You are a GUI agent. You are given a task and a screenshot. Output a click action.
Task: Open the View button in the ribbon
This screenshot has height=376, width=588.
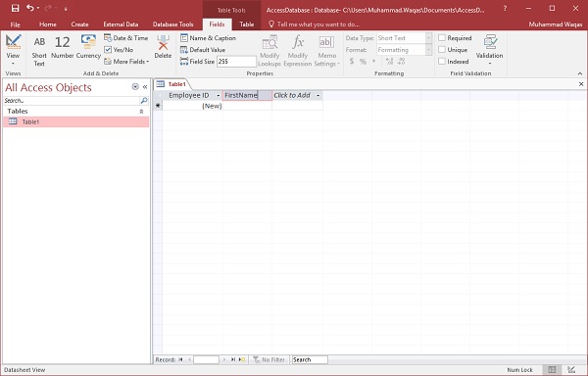pyautogui.click(x=13, y=50)
